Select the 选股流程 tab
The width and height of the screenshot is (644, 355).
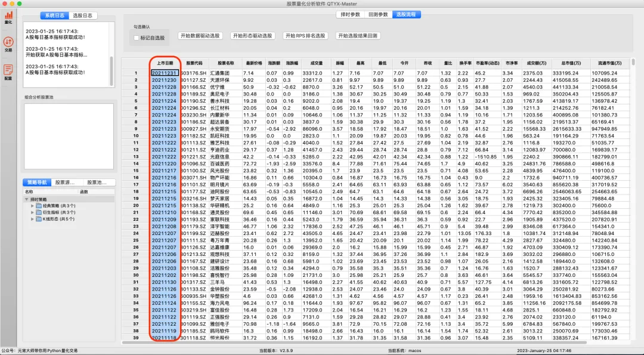pos(406,14)
